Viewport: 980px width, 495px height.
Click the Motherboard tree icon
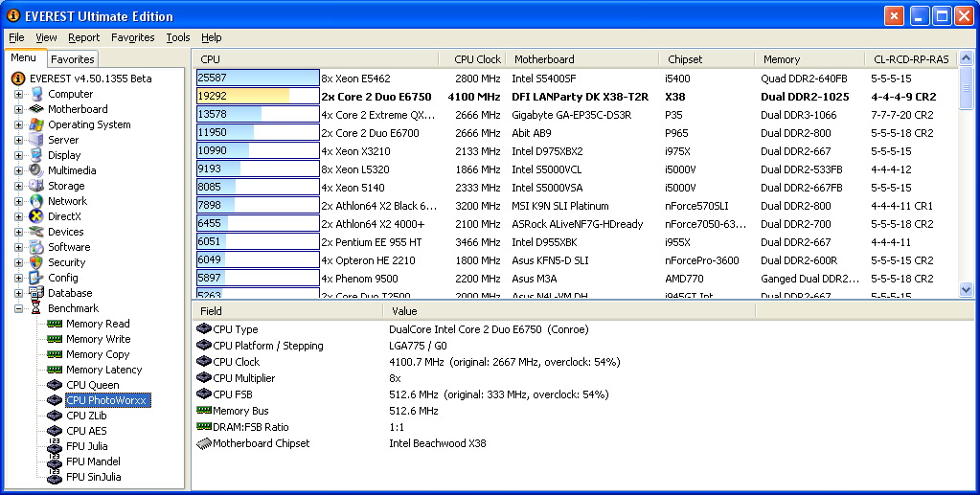click(36, 109)
